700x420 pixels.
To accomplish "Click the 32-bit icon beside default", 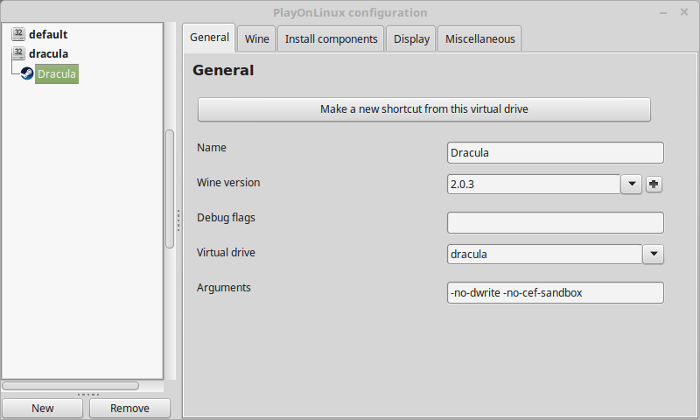I will [18, 34].
